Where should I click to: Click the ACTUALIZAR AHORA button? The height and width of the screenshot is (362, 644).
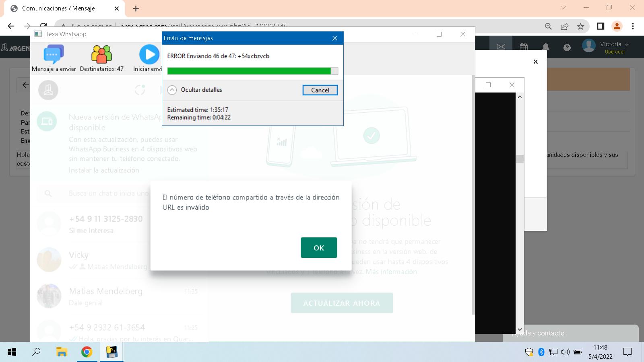tap(342, 303)
